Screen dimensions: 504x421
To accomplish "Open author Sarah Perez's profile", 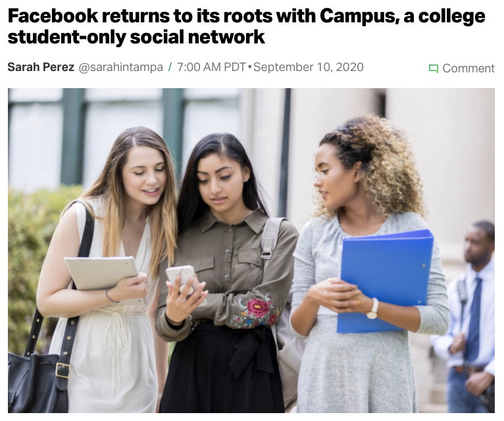I will point(41,67).
